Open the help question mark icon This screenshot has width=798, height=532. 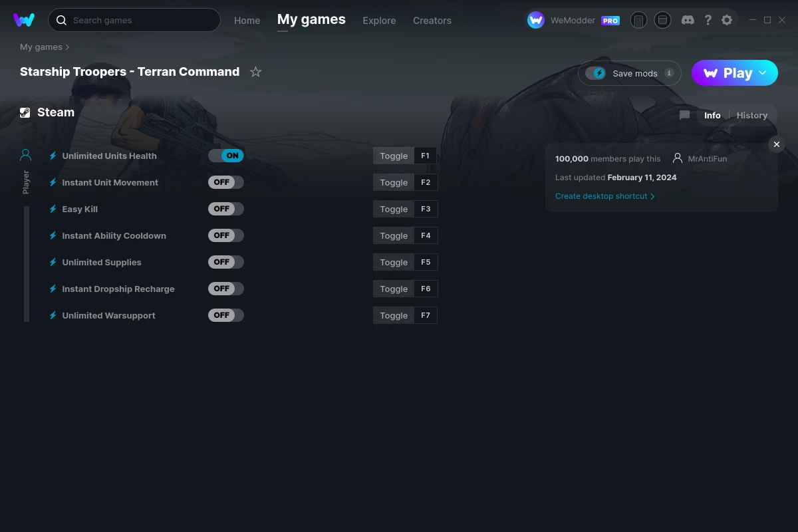point(708,20)
